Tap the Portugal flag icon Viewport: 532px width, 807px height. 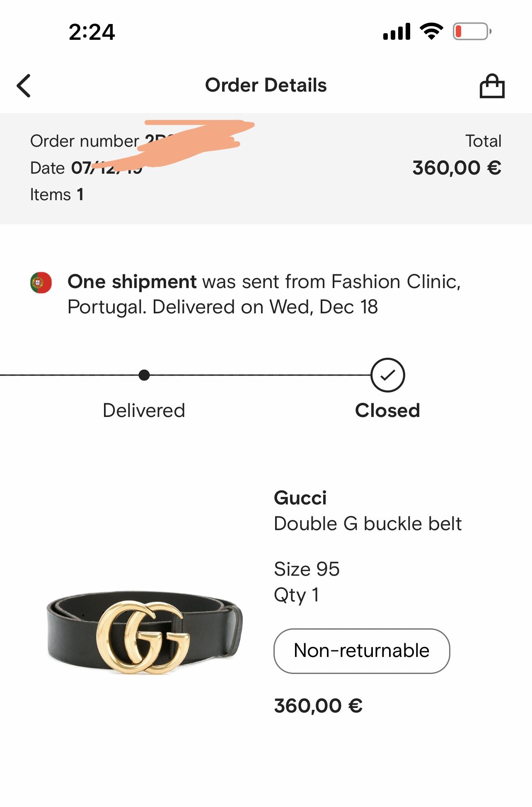41,283
